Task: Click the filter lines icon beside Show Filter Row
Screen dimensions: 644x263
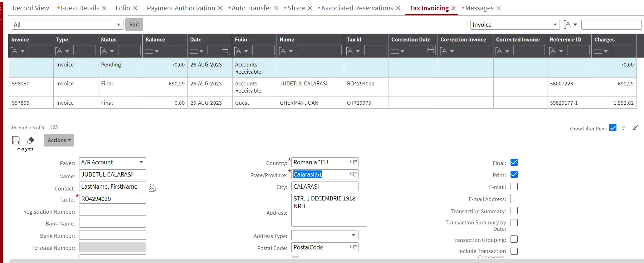Action: click(x=623, y=128)
